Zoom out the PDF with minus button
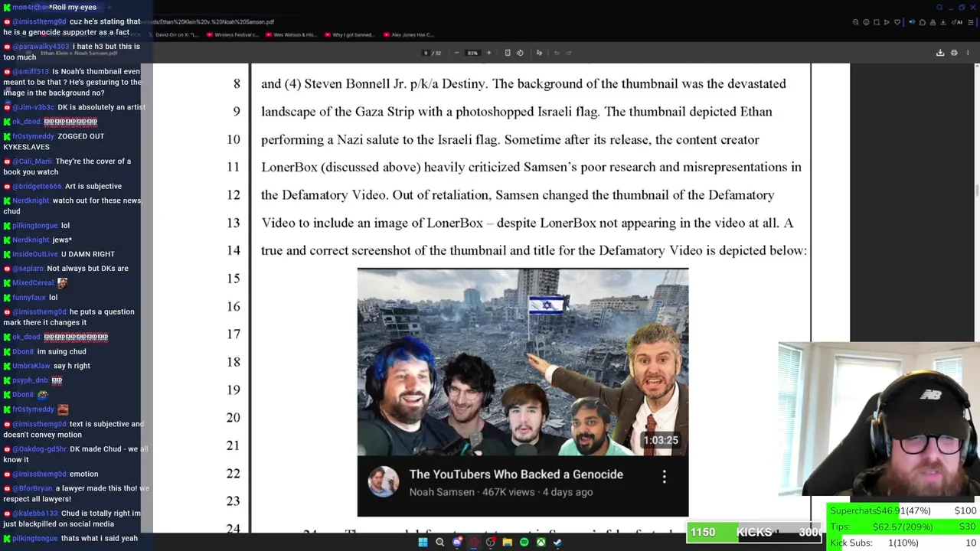Image resolution: width=980 pixels, height=551 pixels. 457,53
